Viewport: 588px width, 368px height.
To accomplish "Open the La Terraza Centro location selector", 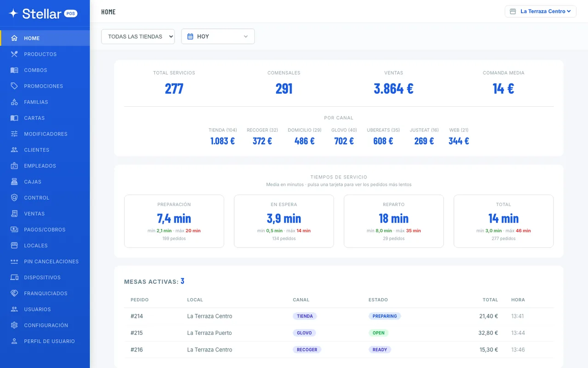I will 540,11.
